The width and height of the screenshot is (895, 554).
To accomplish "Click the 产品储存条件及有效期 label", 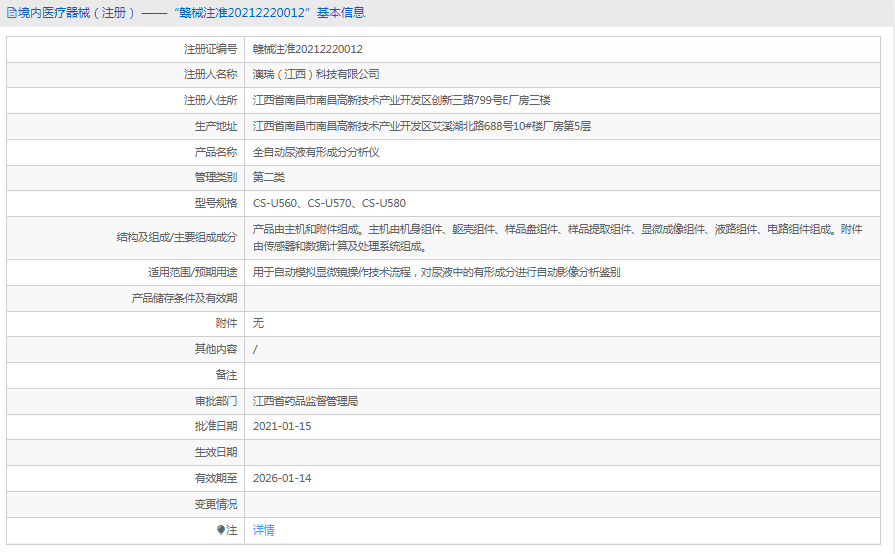I will point(184,298).
